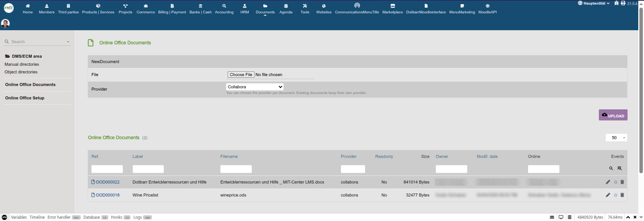Show info for document OOD000018
This screenshot has width=644, height=221.
(616, 195)
